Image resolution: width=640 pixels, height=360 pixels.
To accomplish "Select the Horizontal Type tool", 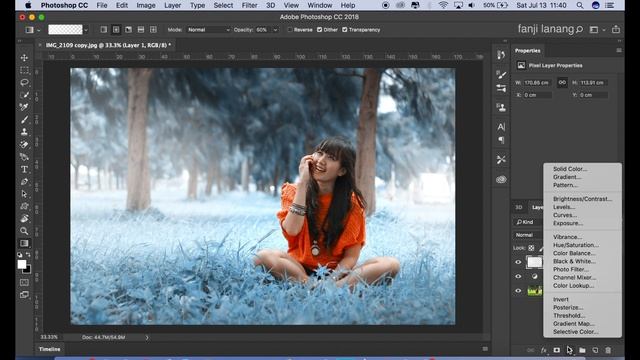I will click(x=24, y=169).
